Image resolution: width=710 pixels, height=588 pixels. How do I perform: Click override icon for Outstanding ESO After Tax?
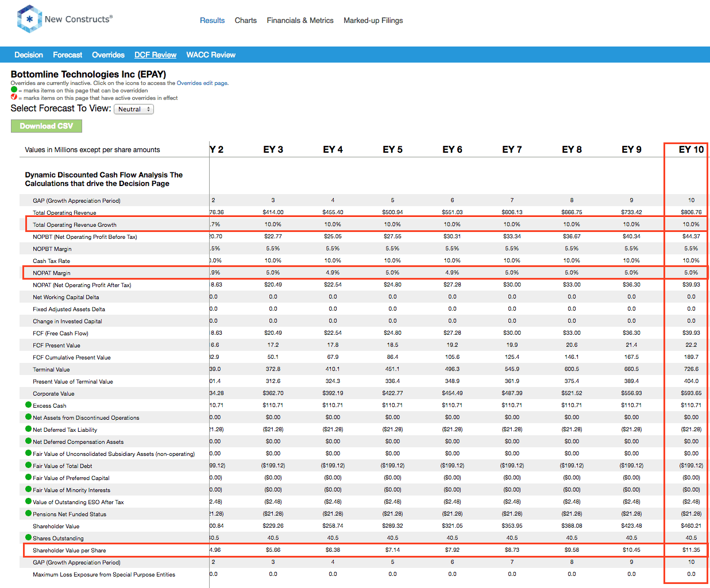[28, 501]
